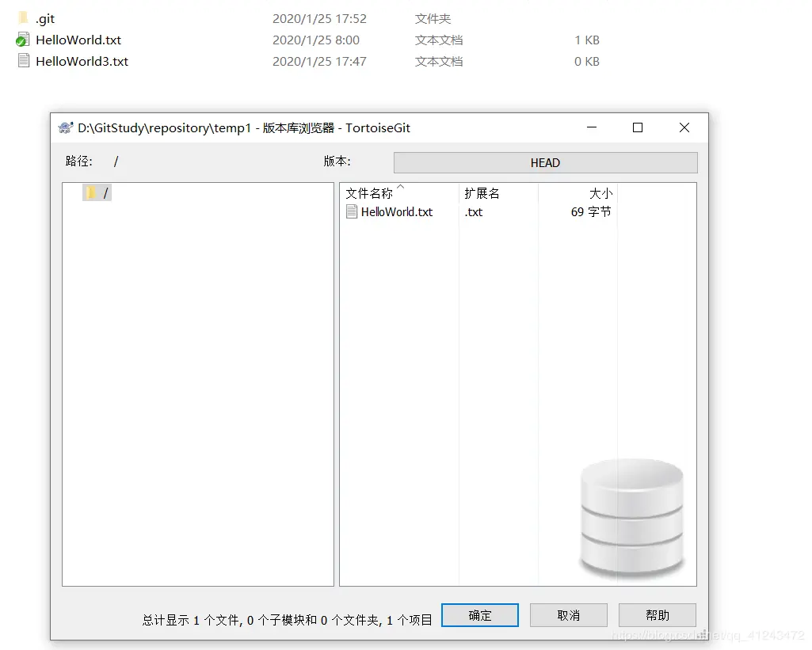Open 帮助 from the dialog

657,615
